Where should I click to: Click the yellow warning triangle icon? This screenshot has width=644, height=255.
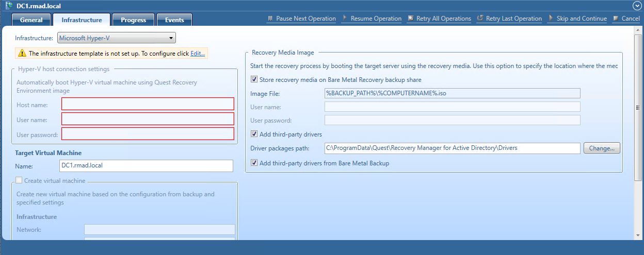(22, 53)
